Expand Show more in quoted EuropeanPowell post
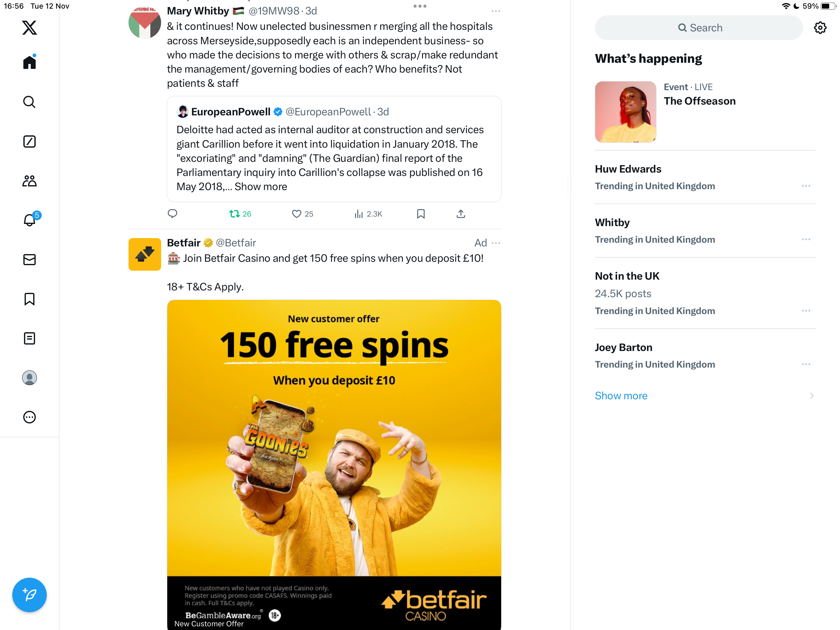The width and height of the screenshot is (840, 630). point(261,186)
